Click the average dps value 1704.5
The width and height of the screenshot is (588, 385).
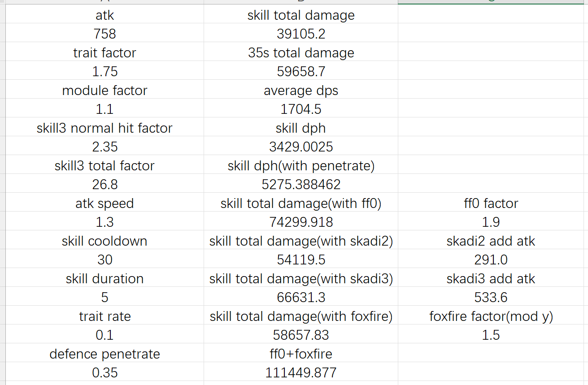[301, 109]
